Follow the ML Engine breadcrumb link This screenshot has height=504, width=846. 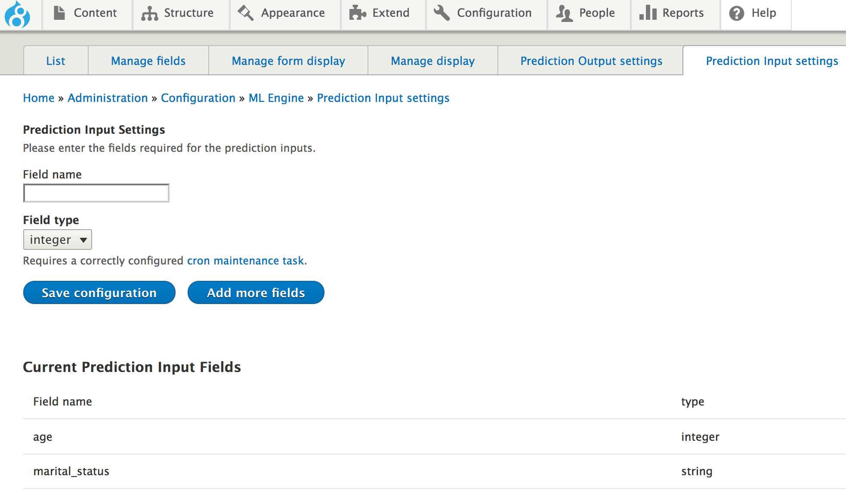click(x=276, y=98)
